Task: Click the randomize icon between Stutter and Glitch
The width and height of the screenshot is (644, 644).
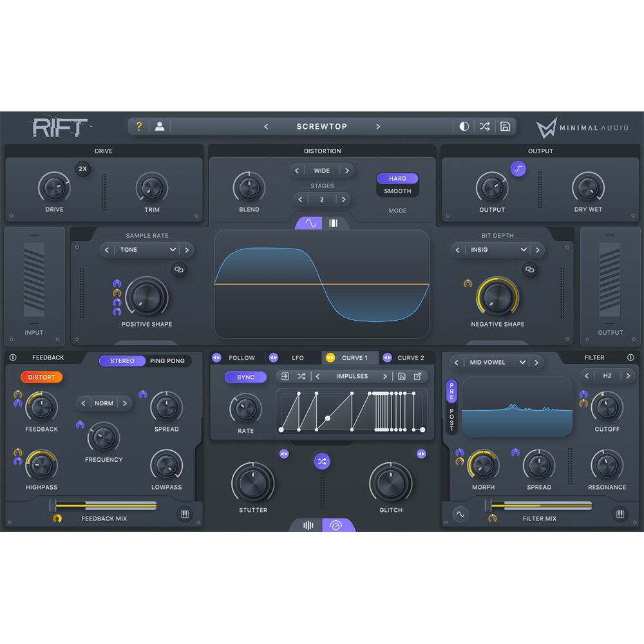Action: (322, 461)
